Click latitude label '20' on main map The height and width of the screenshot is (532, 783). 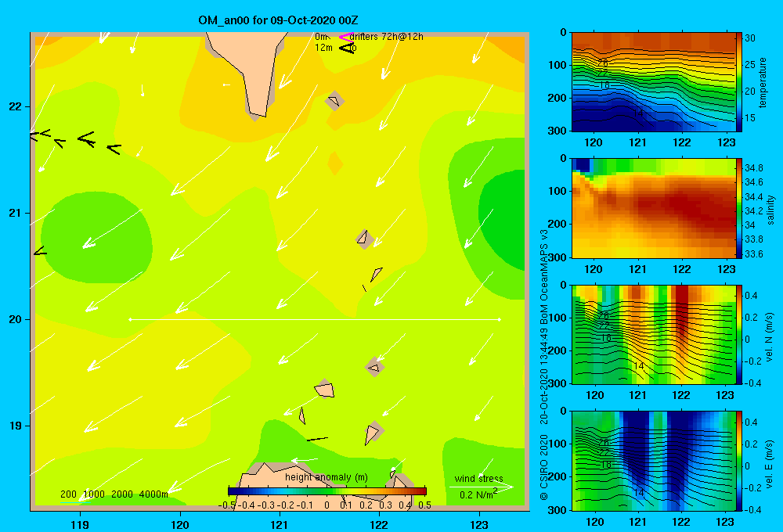point(16,319)
